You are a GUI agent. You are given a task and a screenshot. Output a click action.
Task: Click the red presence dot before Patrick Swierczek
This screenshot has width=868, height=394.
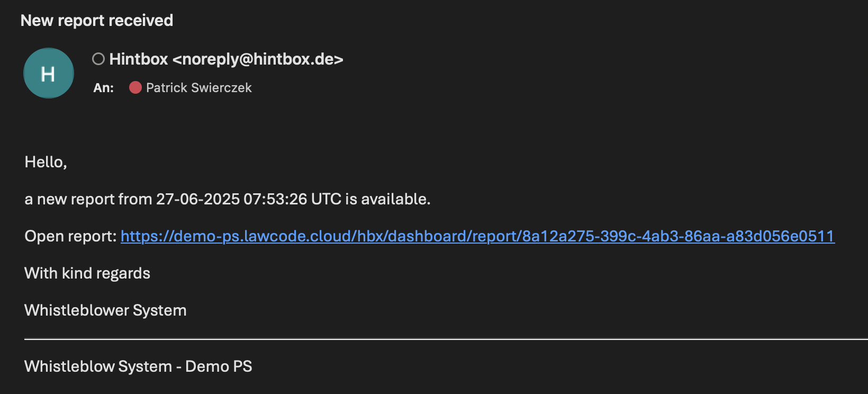135,87
